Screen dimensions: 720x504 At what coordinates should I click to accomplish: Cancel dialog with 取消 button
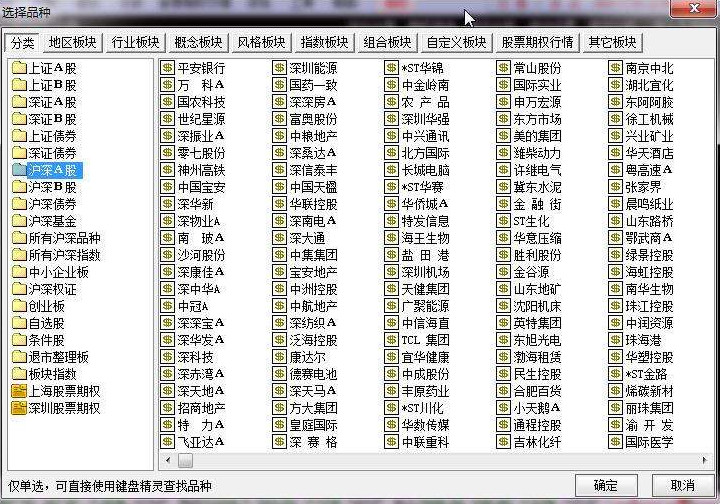click(683, 485)
